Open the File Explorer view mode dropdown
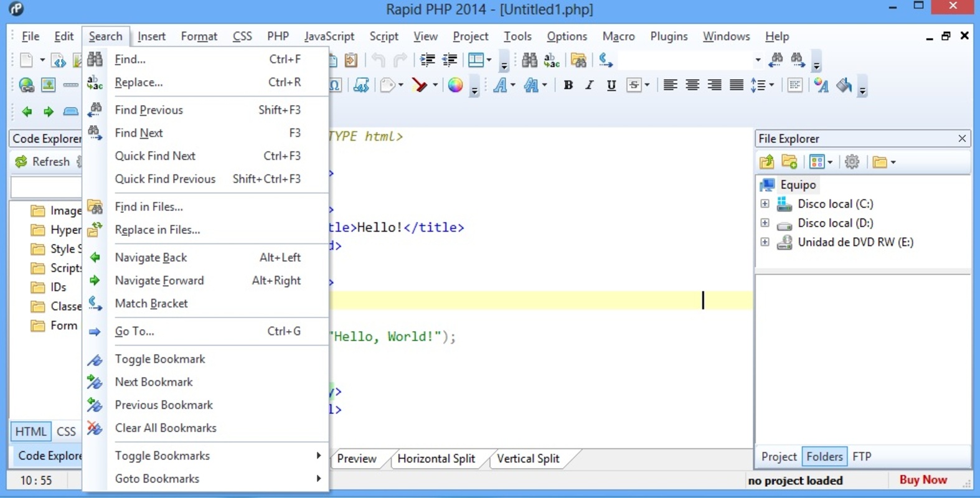Screen dimensions: 980x498 (821, 162)
